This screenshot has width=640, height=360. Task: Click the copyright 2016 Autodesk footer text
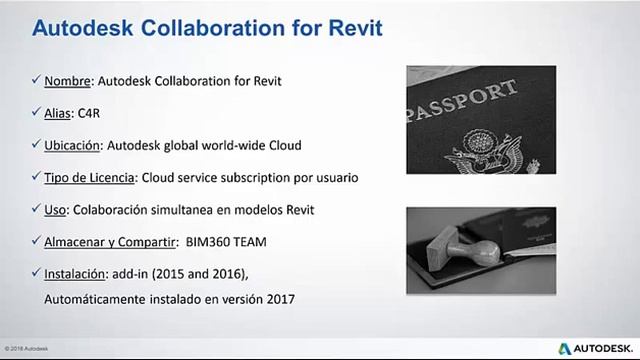(x=26, y=349)
